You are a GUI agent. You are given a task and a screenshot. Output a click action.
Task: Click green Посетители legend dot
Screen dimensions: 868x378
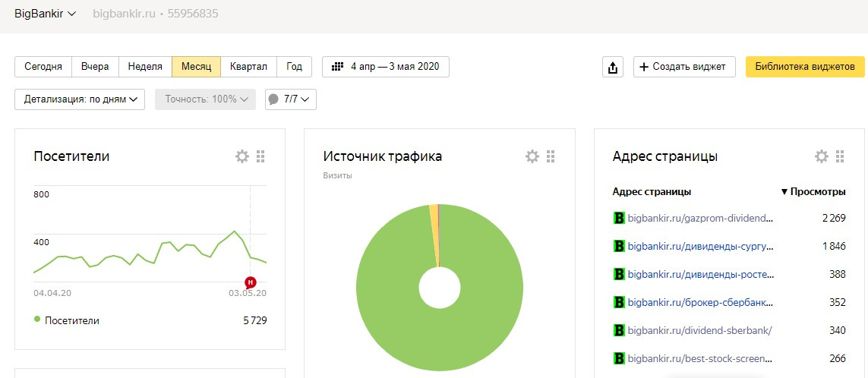(37, 320)
